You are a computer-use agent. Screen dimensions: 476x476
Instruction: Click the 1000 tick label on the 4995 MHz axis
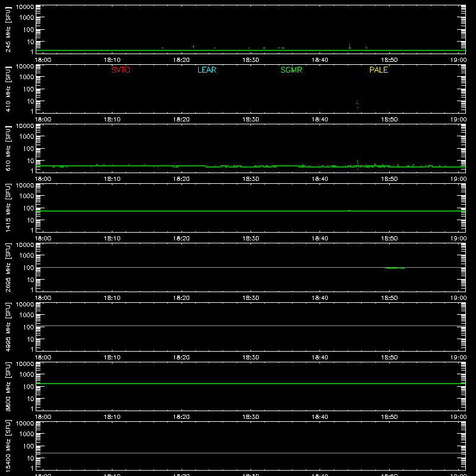click(27, 315)
